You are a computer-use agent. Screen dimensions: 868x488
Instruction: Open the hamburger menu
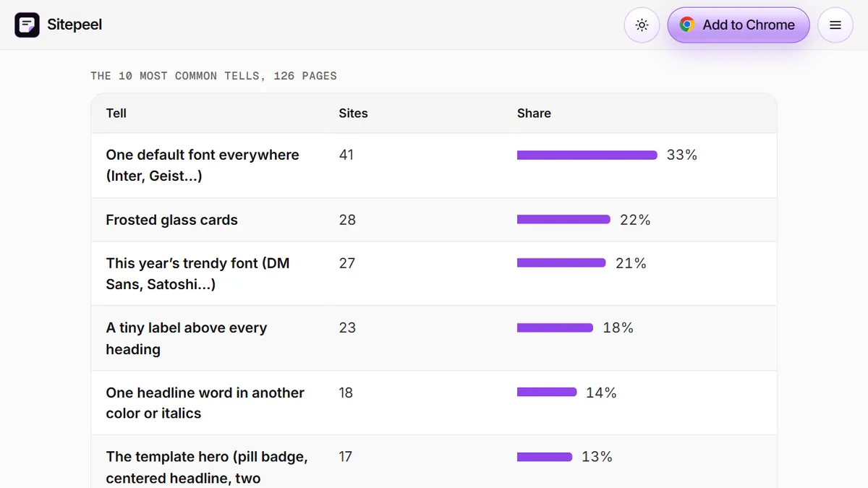835,25
